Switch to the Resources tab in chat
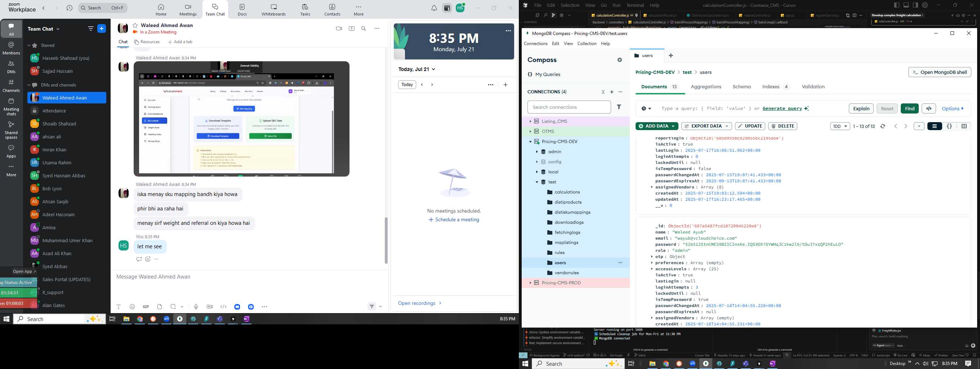Viewport: 980px width, 369px height. (147, 42)
